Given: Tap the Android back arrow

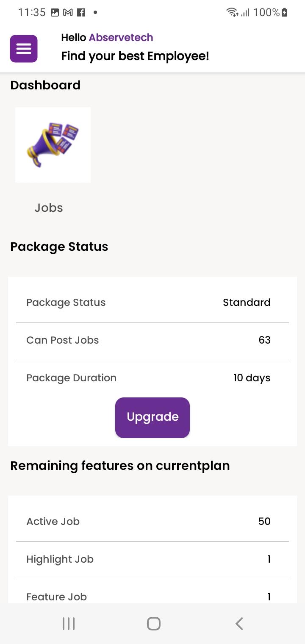Looking at the screenshot, I should point(239,624).
